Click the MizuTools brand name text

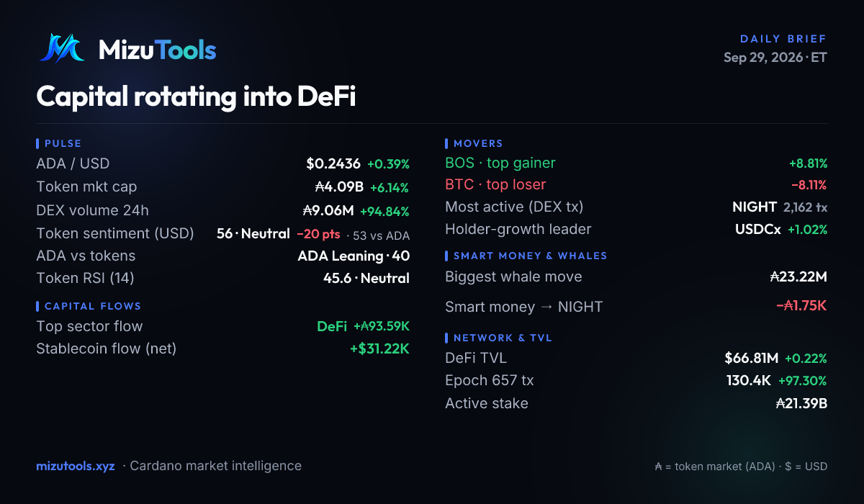tap(157, 49)
